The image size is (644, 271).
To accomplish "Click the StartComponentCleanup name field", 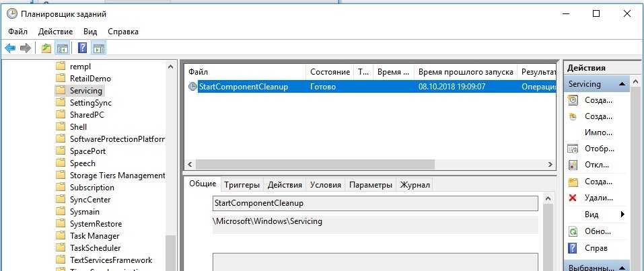I will pos(375,203).
